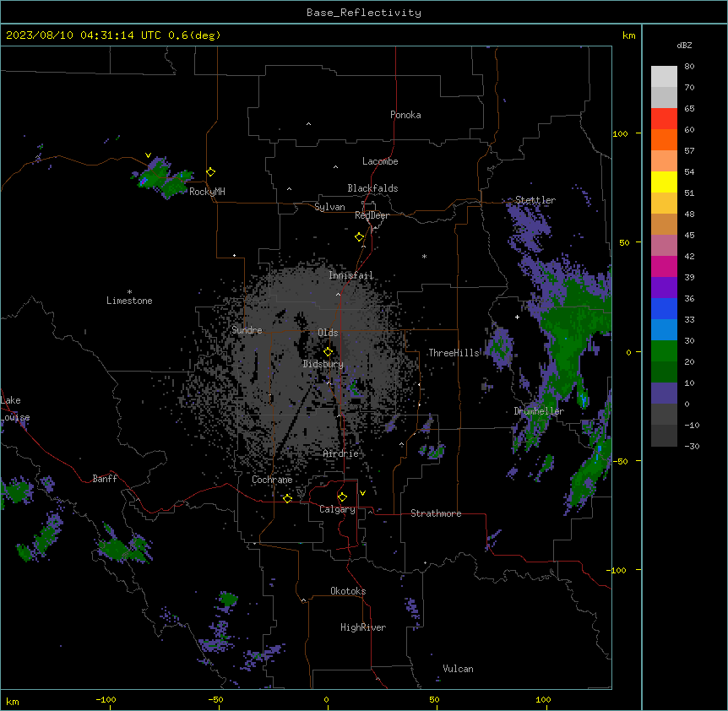728x711 pixels.
Task: Pick the magenta 42-39 dBZ legend swatch
Action: coord(664,266)
